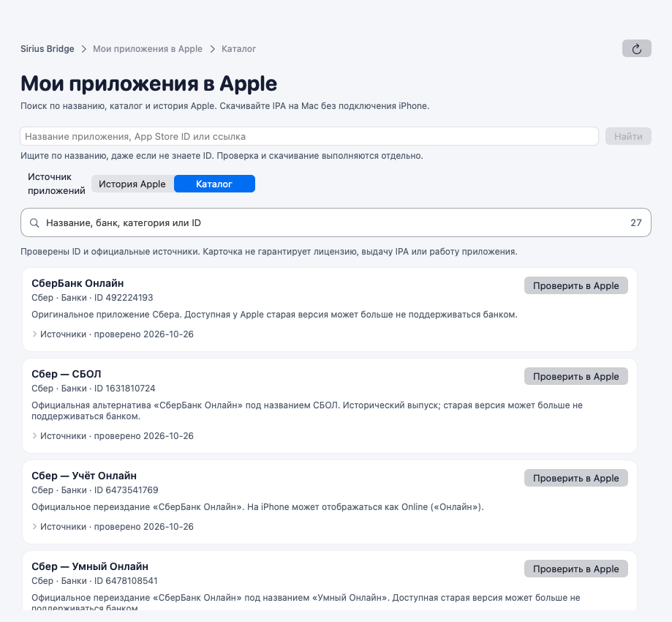Click the СберБанк Онлайн card title
The height and width of the screenshot is (622, 672).
(x=78, y=283)
